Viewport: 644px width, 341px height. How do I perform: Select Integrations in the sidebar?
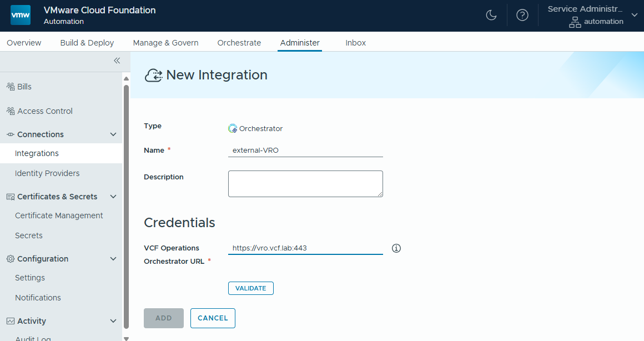tap(61, 153)
